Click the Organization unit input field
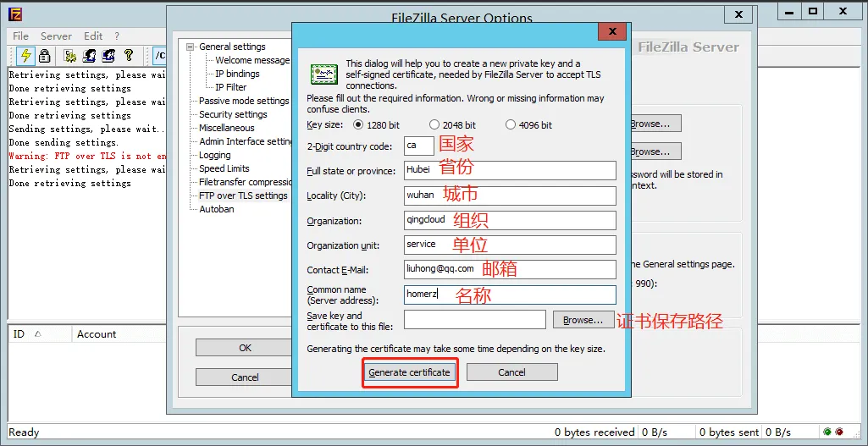Viewport: 868px width, 446px height. pos(510,245)
